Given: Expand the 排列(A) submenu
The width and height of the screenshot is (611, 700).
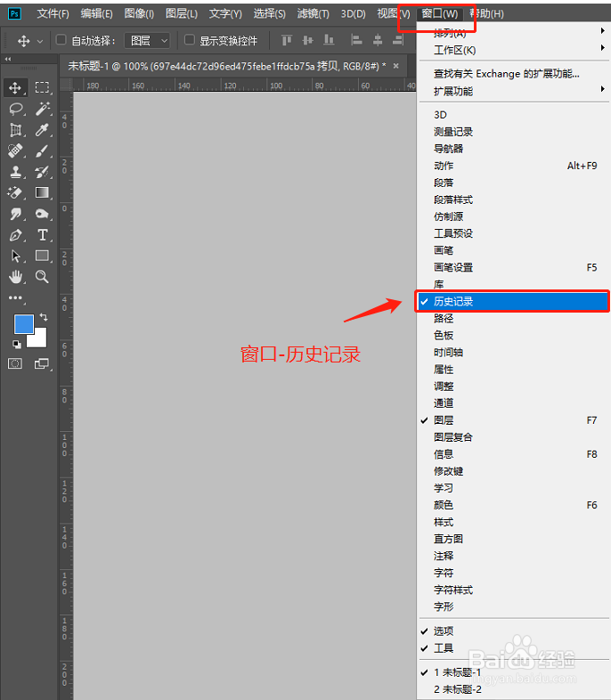Looking at the screenshot, I should [512, 33].
